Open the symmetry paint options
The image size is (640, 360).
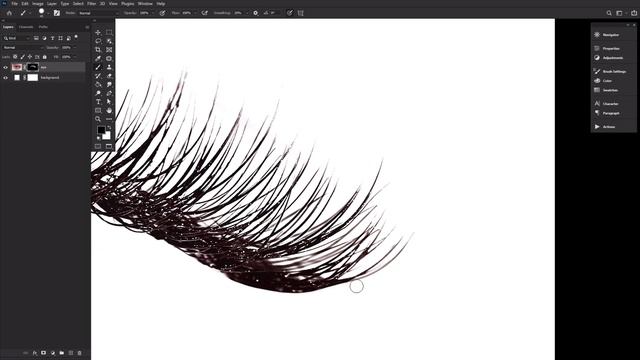301,13
